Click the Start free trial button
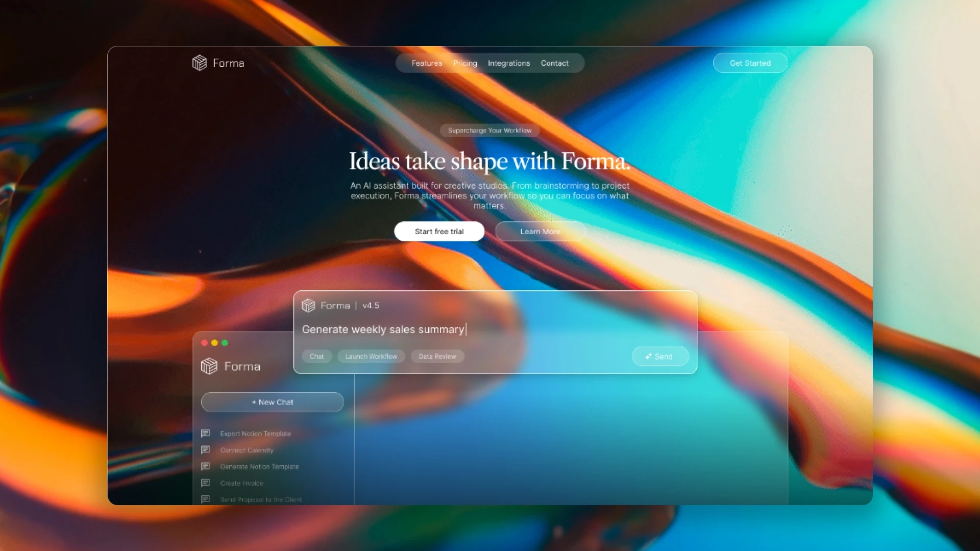 tap(439, 231)
